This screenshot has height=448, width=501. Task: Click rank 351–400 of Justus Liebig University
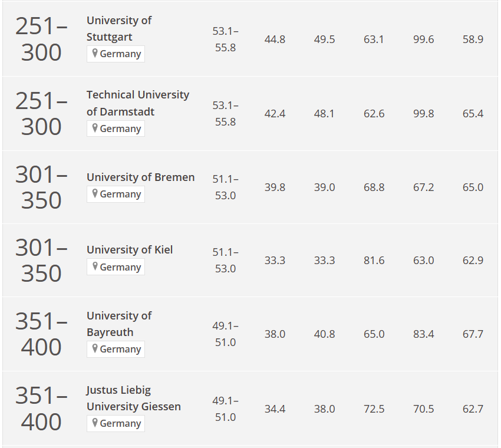(41, 409)
